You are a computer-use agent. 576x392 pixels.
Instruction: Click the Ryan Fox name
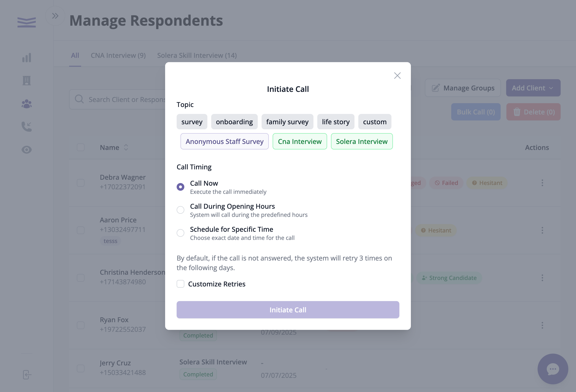(114, 320)
